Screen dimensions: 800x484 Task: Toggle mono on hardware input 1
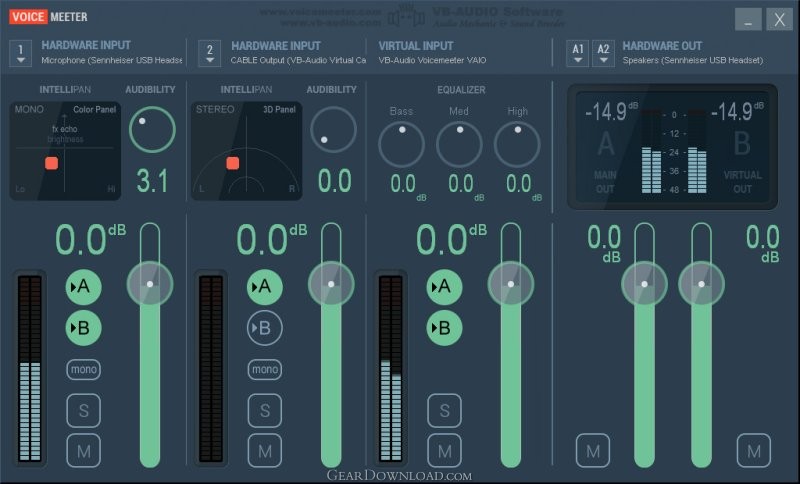click(84, 369)
